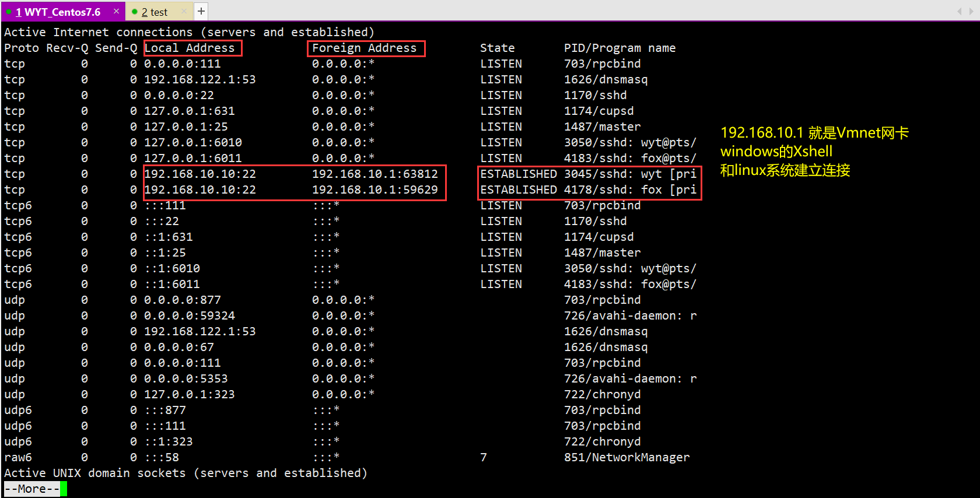Click the Proto column header text

click(22, 48)
